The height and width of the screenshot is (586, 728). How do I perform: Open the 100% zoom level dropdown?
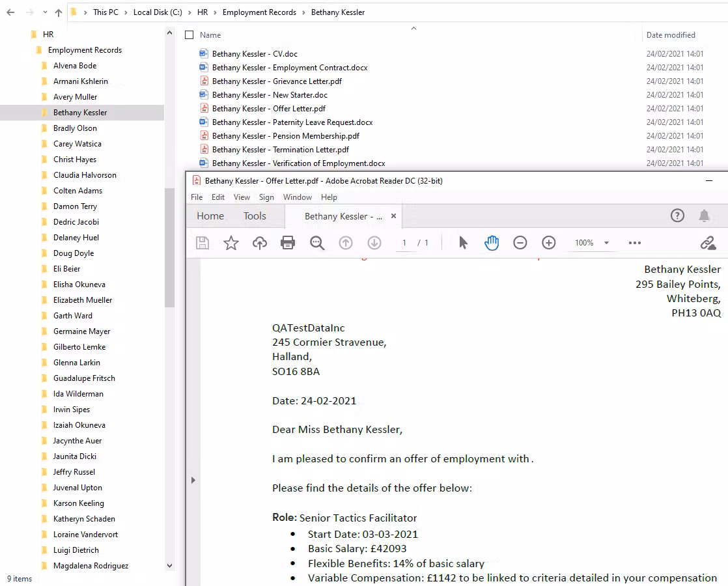606,243
